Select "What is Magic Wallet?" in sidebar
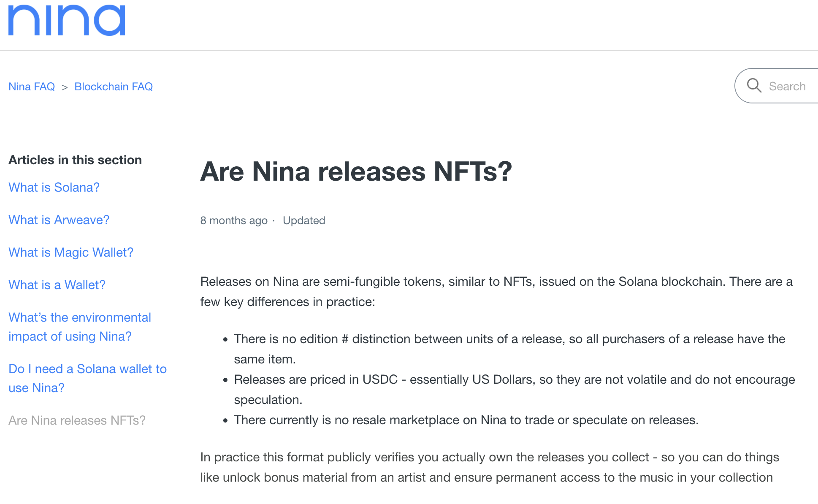This screenshot has height=504, width=818. 71,252
